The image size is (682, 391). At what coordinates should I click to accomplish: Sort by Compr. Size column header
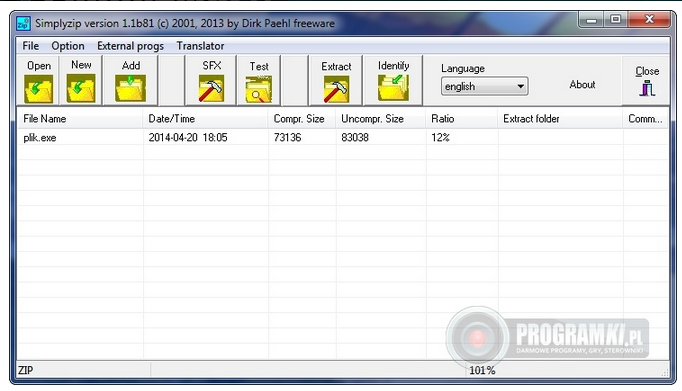[x=301, y=118]
